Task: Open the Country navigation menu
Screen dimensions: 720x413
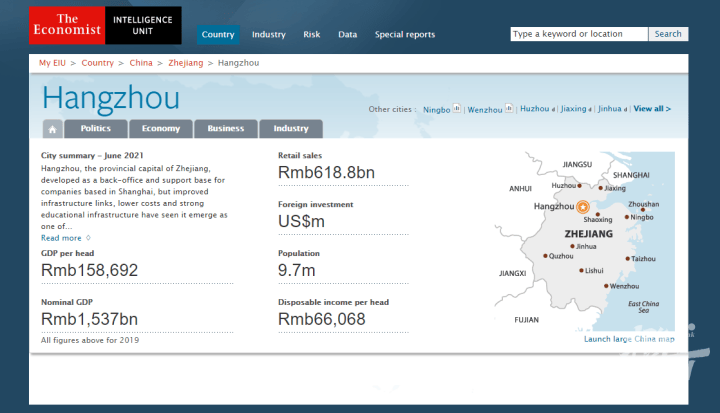Action: pyautogui.click(x=218, y=34)
